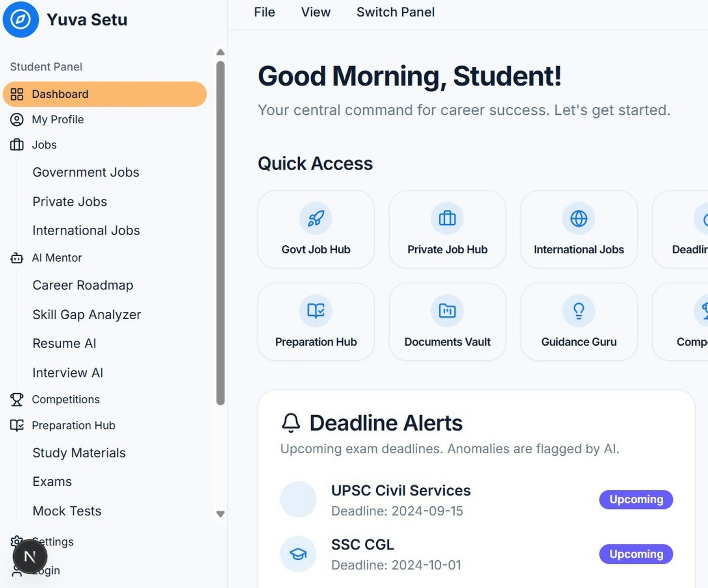Open the Switch Panel menu

click(395, 12)
